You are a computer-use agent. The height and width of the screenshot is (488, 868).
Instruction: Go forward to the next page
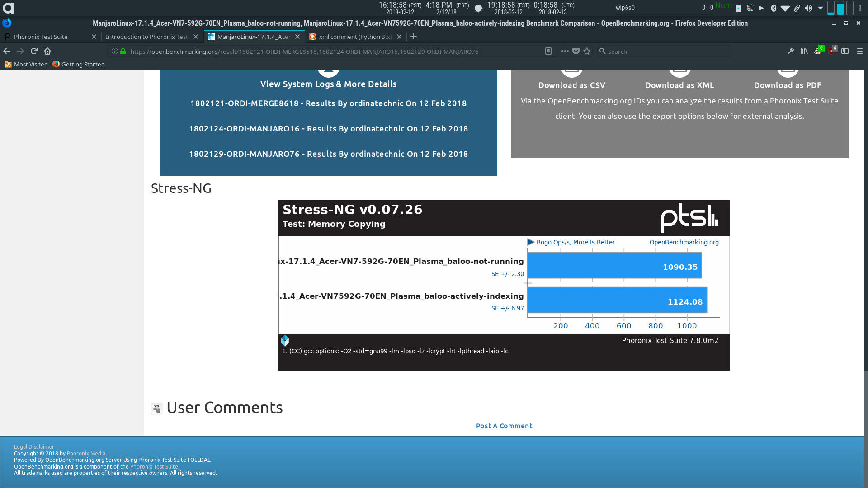[x=20, y=52]
